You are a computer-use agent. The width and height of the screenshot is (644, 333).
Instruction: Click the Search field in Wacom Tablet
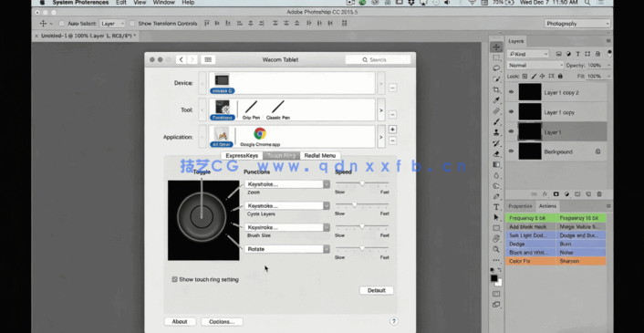coord(378,59)
